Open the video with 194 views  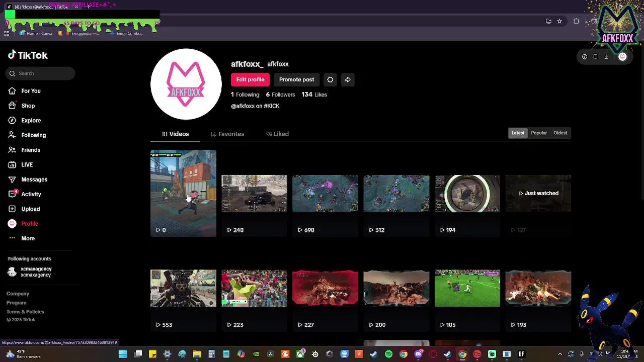(467, 193)
